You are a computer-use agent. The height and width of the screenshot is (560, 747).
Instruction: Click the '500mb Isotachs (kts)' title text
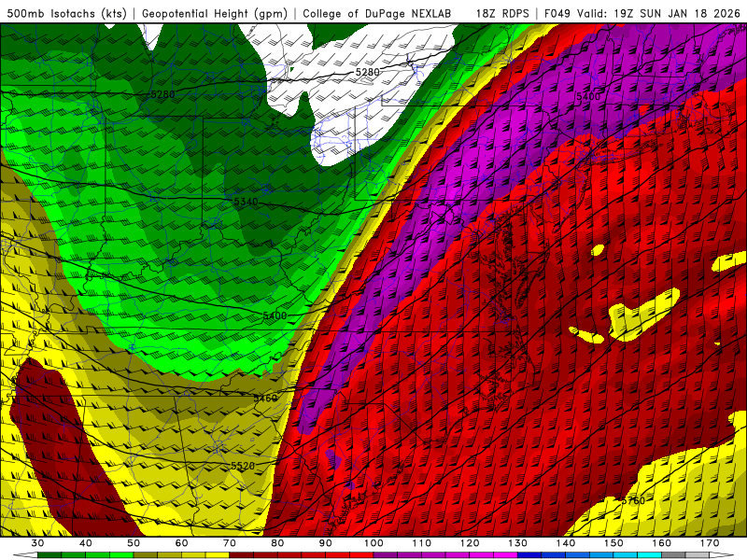tap(66, 13)
